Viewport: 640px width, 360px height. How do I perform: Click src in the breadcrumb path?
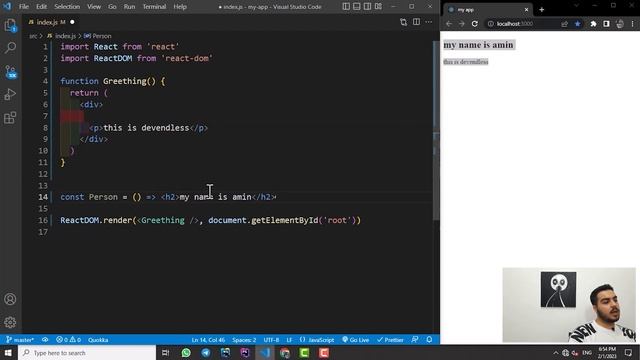point(33,36)
